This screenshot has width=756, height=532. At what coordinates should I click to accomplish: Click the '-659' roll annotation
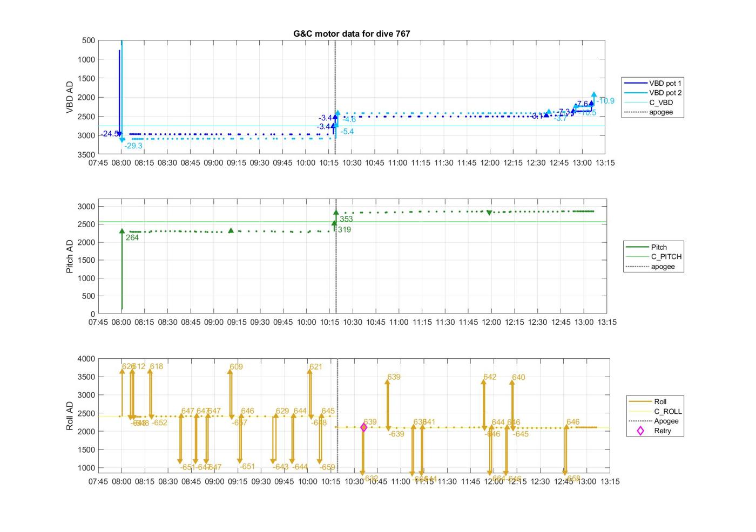pyautogui.click(x=327, y=467)
